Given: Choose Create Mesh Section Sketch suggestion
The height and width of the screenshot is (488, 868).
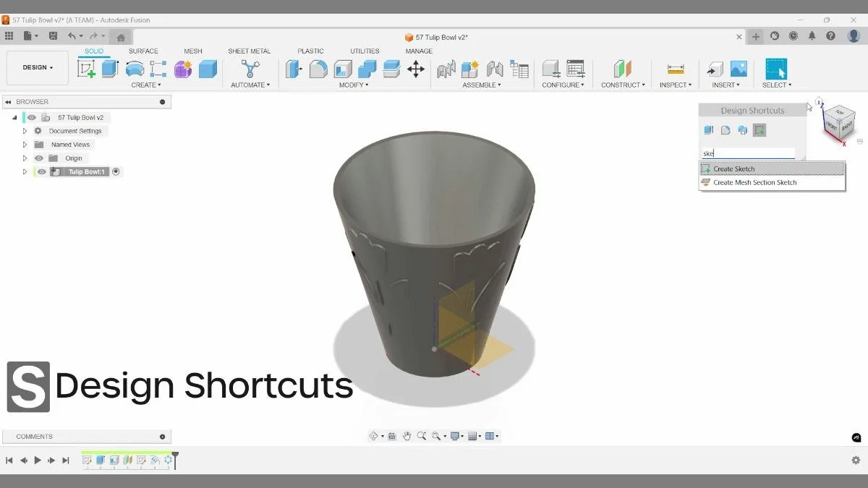Looking at the screenshot, I should (x=754, y=182).
